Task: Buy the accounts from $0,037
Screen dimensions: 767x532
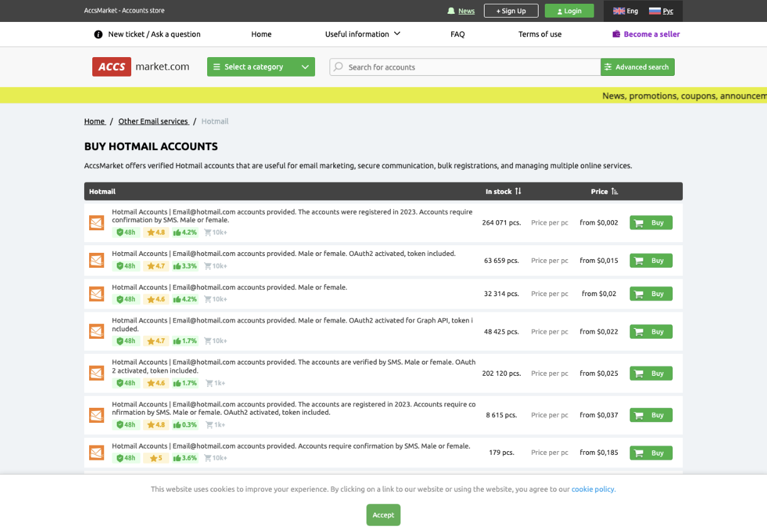Action: [x=651, y=415]
